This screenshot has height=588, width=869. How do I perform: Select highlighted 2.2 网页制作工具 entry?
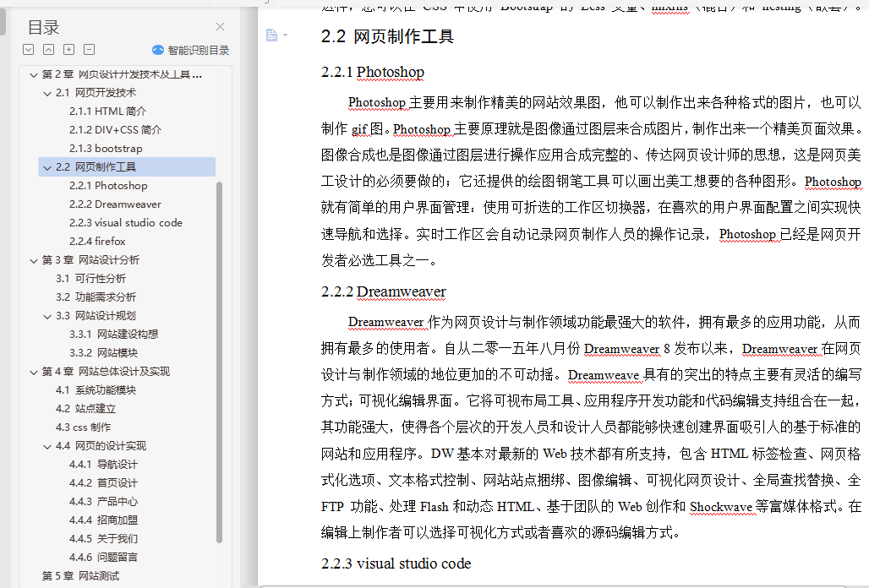[x=127, y=167]
